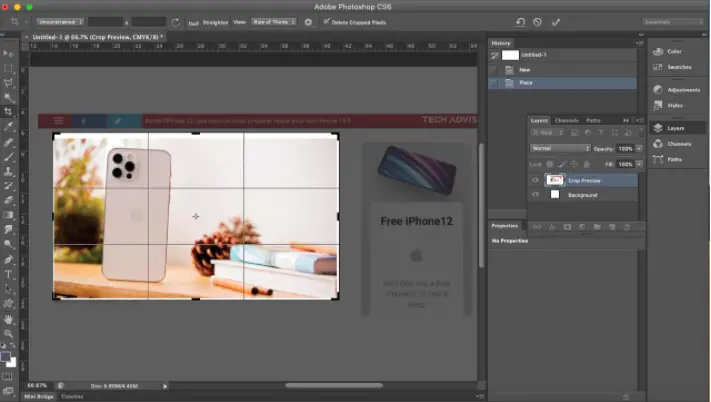The width and height of the screenshot is (711, 402).
Task: Open the Mini Bridge tab
Action: pos(39,397)
